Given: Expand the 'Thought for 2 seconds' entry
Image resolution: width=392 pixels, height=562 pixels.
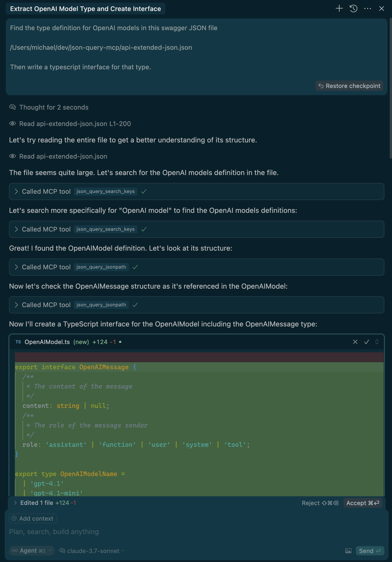Looking at the screenshot, I should coord(54,107).
